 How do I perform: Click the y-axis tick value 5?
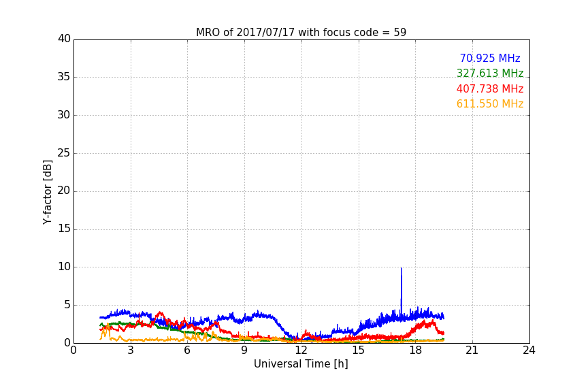click(67, 305)
